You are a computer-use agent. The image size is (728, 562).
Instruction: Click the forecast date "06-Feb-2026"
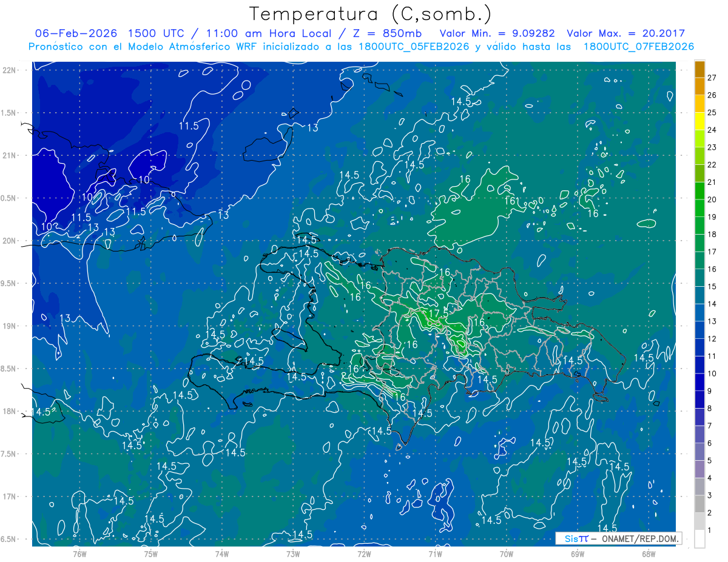point(76,33)
